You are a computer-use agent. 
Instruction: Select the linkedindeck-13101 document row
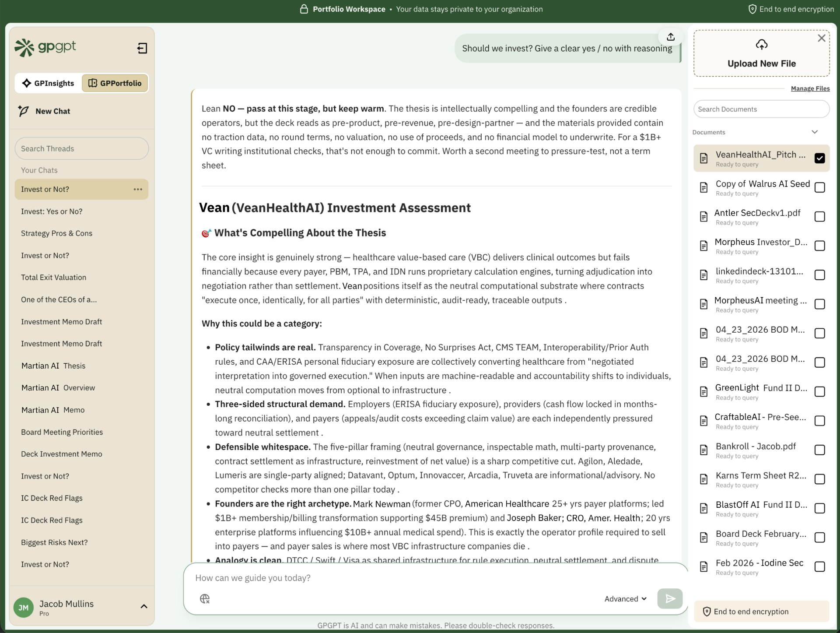point(761,275)
